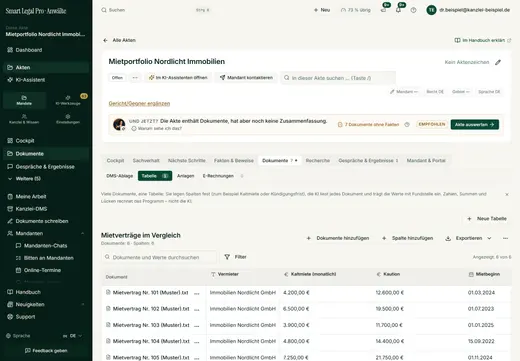Open Meine Arbeit in the sidebar
The image size is (520, 361).
(46, 197)
